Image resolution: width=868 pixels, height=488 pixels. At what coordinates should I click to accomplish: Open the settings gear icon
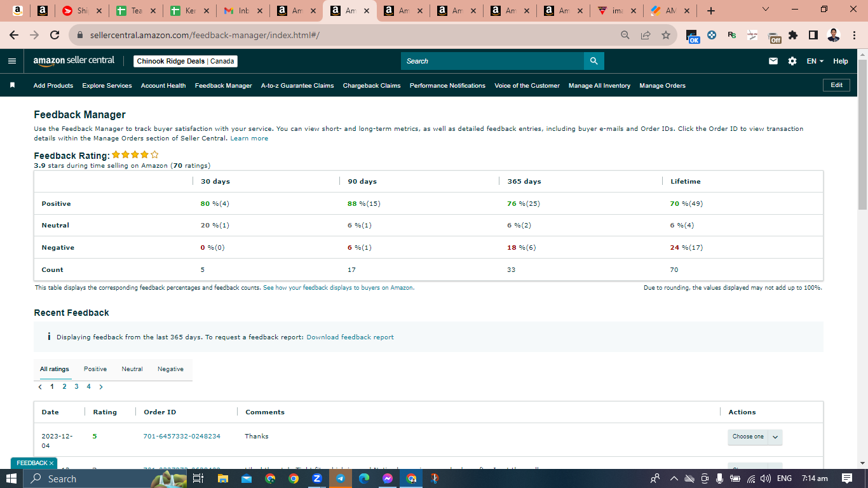pos(792,61)
